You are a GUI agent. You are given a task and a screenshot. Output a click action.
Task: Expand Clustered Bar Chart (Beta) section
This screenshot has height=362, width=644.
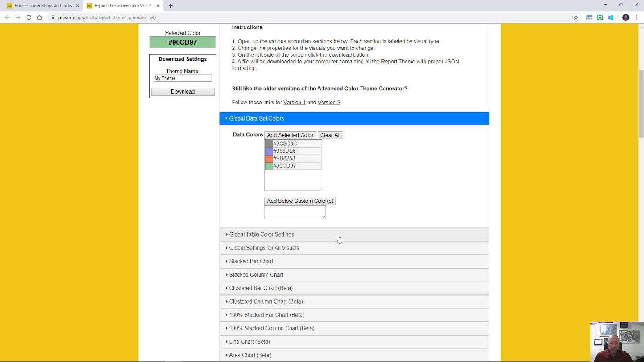click(354, 288)
